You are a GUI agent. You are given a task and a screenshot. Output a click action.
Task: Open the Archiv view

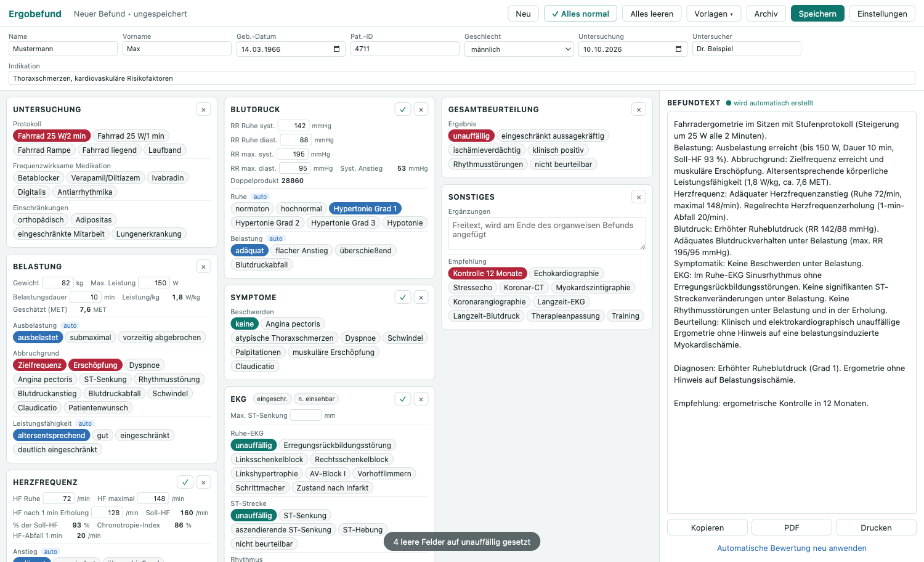pos(766,14)
